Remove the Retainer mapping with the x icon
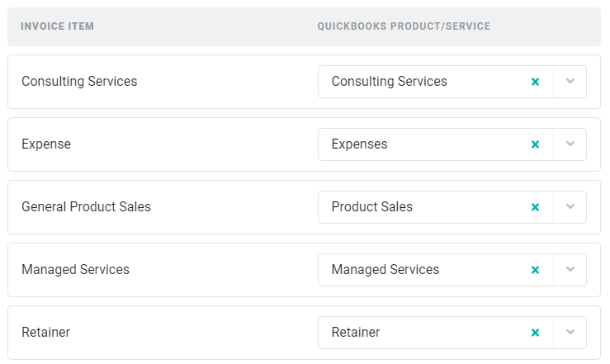Screen dimensions: 610x364 pyautogui.click(x=535, y=333)
